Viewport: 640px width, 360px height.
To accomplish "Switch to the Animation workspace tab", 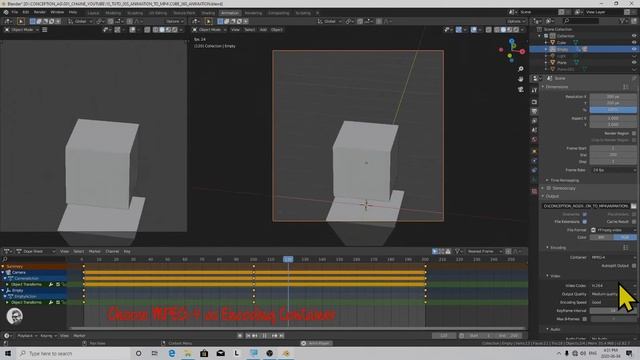I will click(230, 13).
